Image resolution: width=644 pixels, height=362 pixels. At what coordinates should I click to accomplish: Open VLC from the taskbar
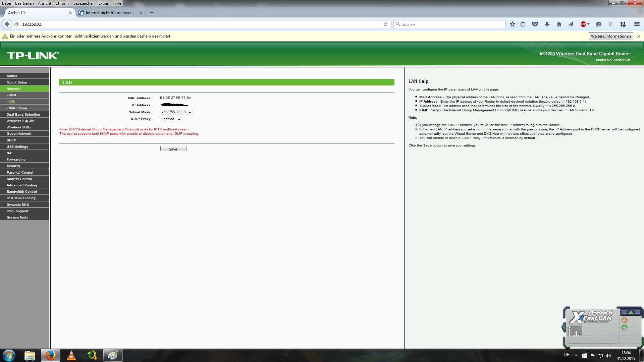(x=71, y=355)
